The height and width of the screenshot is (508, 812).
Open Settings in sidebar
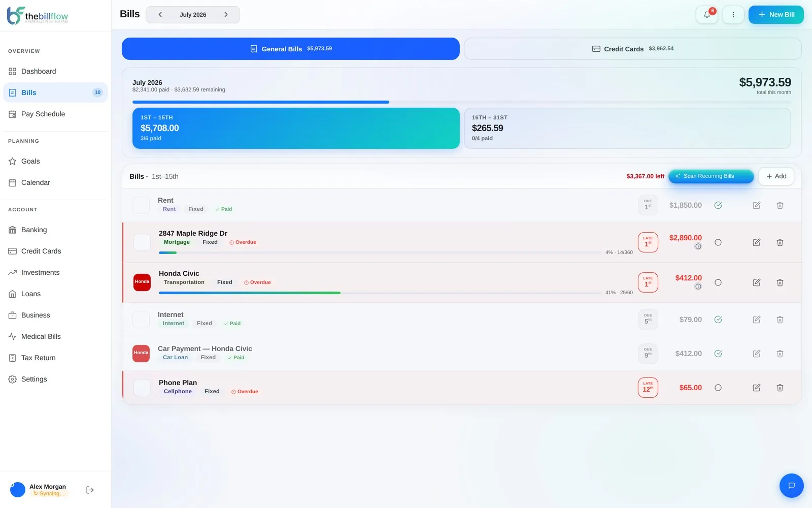click(x=55, y=379)
